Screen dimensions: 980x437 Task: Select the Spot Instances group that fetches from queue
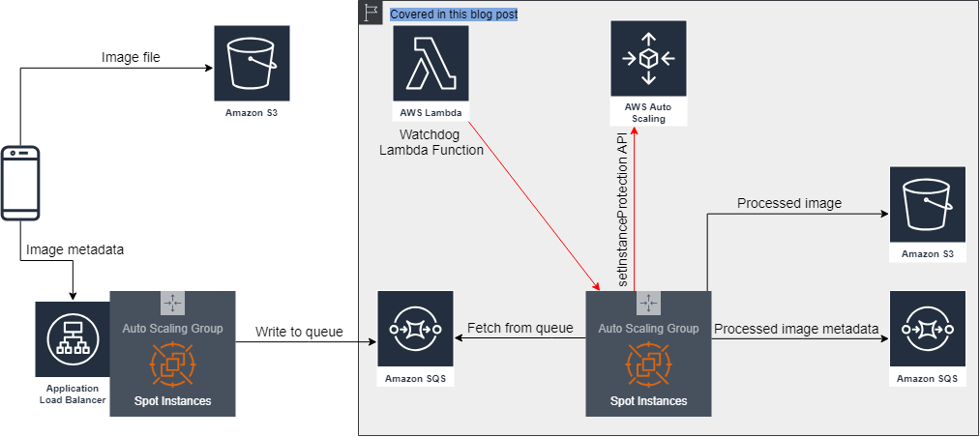(x=648, y=354)
